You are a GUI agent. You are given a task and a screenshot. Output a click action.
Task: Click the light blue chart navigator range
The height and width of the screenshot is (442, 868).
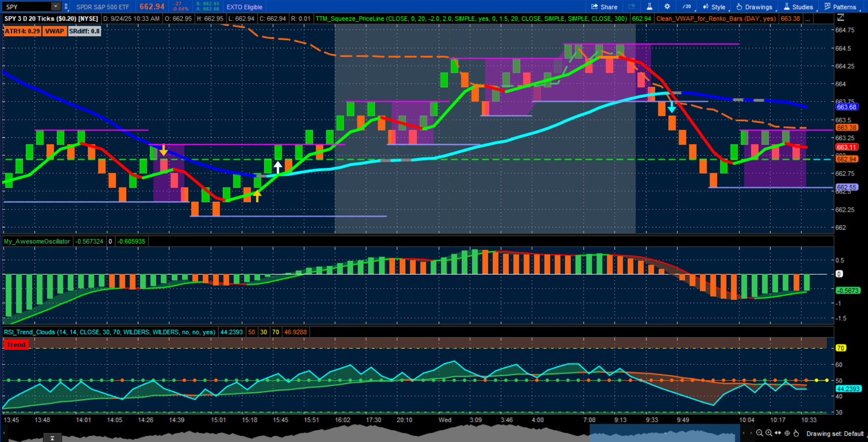click(662, 433)
